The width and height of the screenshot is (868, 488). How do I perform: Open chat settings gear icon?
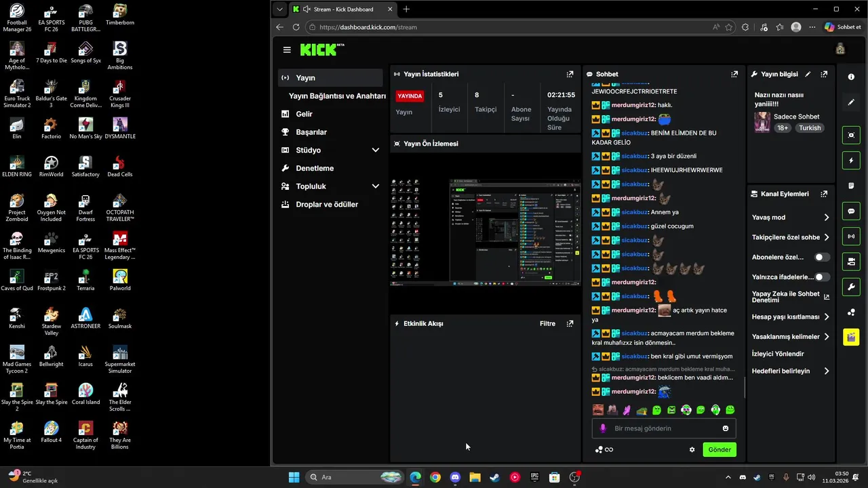[x=692, y=449]
